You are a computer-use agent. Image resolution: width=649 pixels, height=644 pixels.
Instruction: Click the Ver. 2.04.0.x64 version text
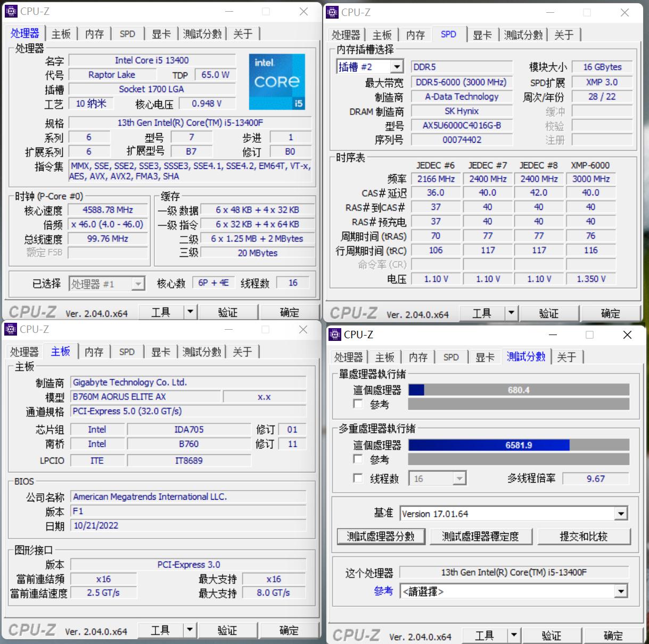tap(96, 313)
